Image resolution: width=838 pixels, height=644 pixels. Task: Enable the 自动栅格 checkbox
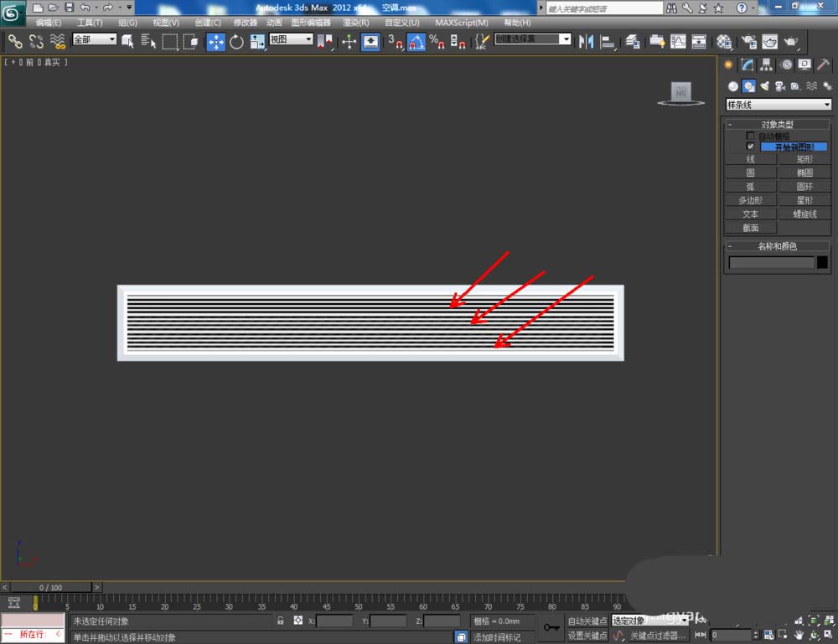[750, 136]
